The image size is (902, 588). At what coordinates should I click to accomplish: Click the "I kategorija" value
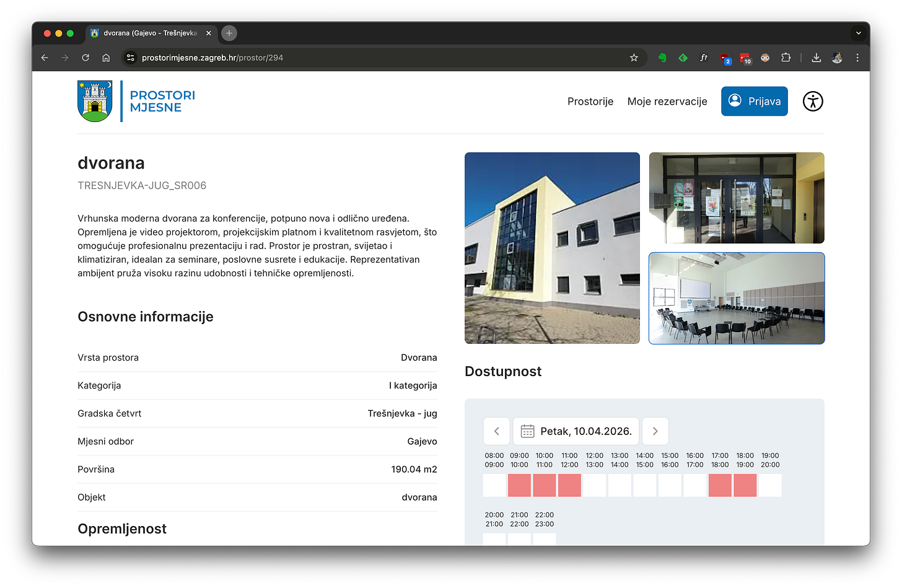point(413,385)
